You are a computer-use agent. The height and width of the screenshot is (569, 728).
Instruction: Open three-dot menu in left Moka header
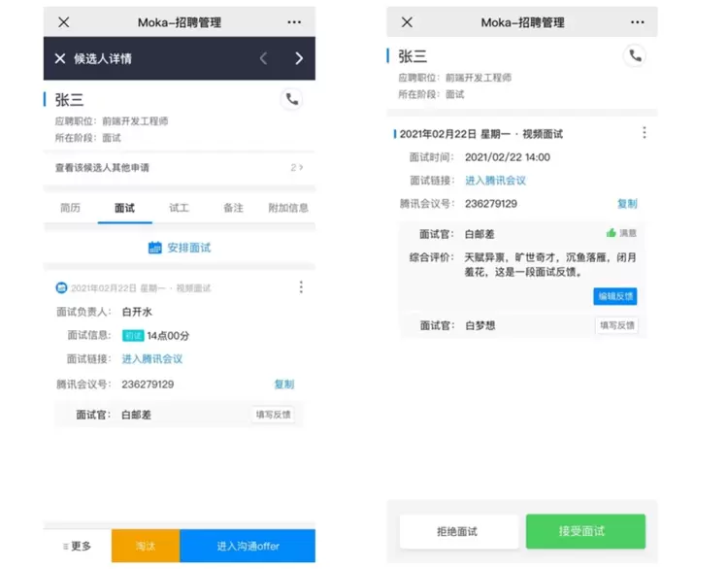294,22
